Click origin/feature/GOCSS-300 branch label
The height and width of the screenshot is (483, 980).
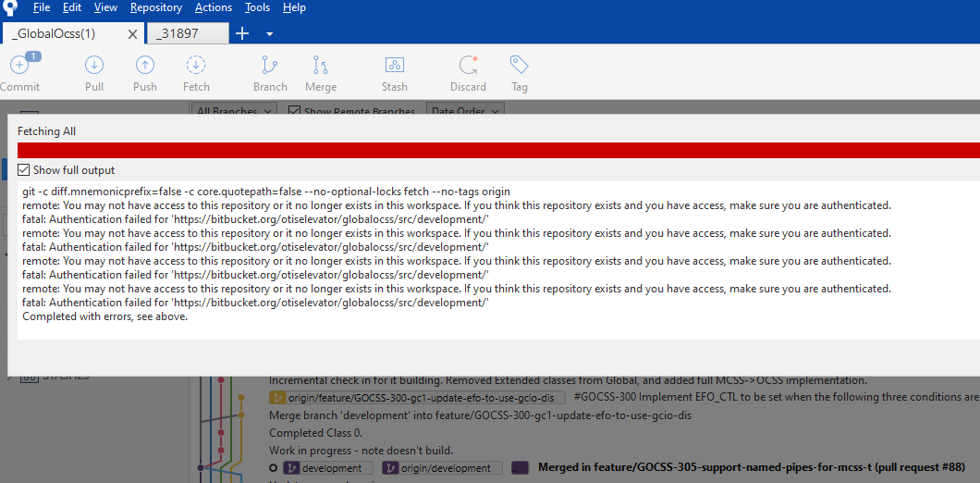pos(417,398)
